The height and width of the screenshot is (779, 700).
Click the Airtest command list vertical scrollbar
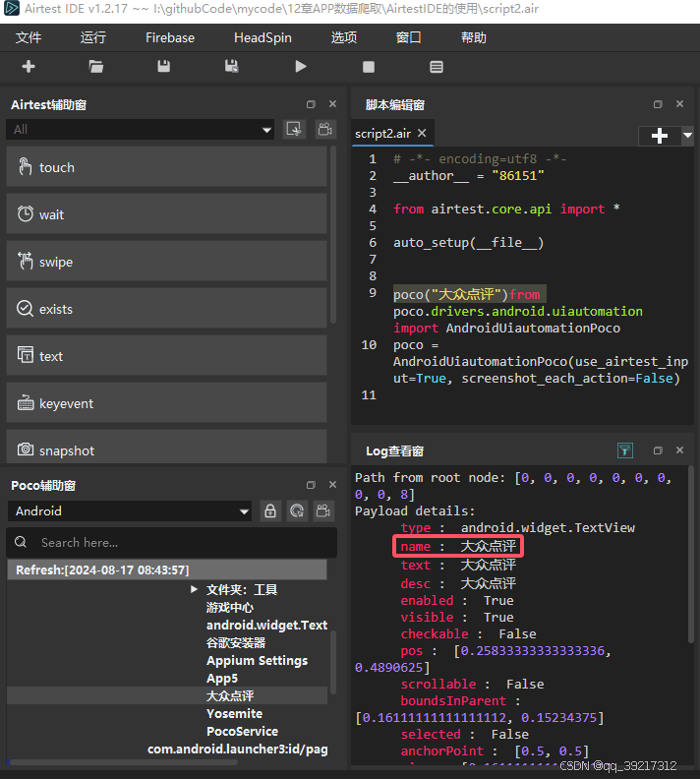coord(332,234)
